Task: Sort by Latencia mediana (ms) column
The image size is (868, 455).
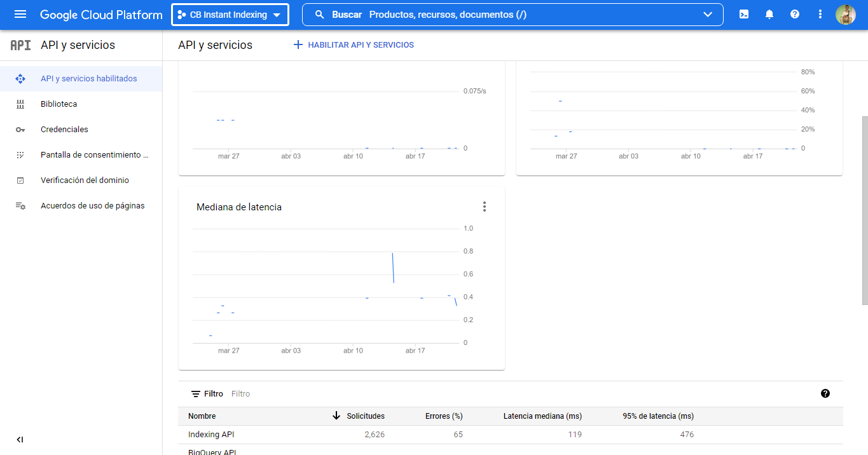Action: pos(542,416)
